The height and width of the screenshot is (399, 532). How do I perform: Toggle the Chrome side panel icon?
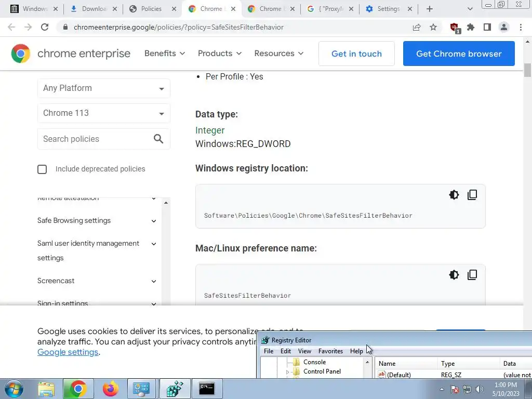(487, 27)
